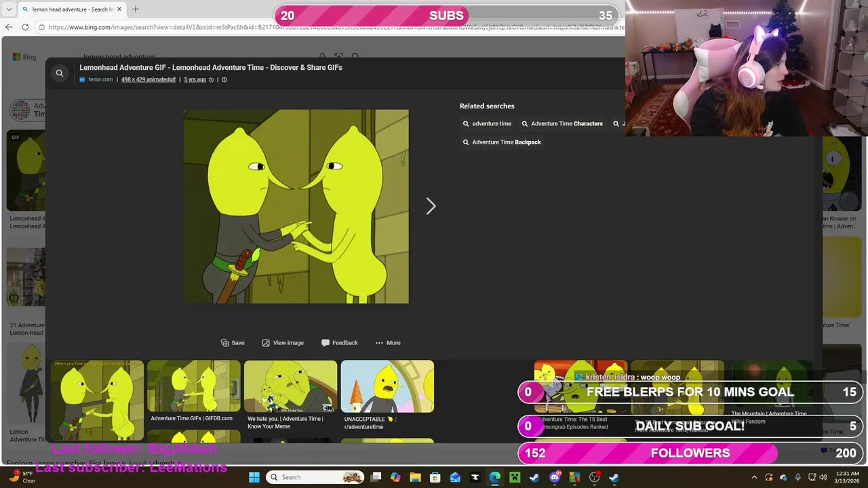868x488 pixels.
Task: Select related search 'adventure time'
Action: pos(487,123)
